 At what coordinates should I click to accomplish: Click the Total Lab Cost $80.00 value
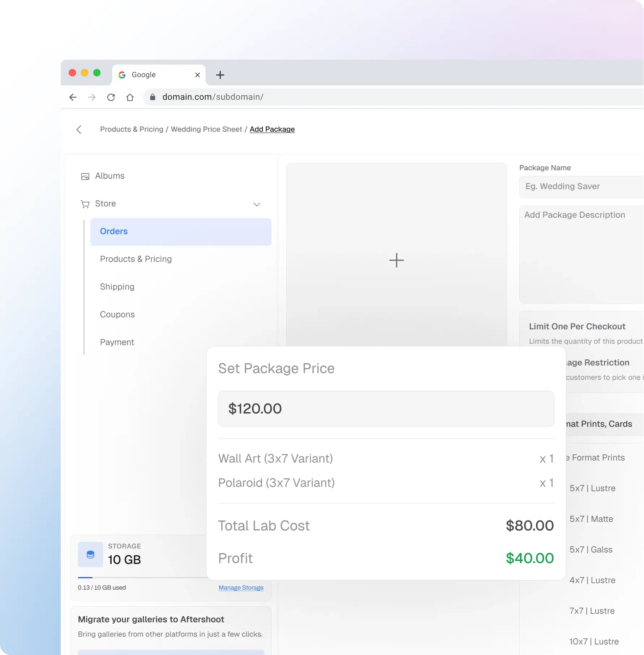tap(530, 526)
